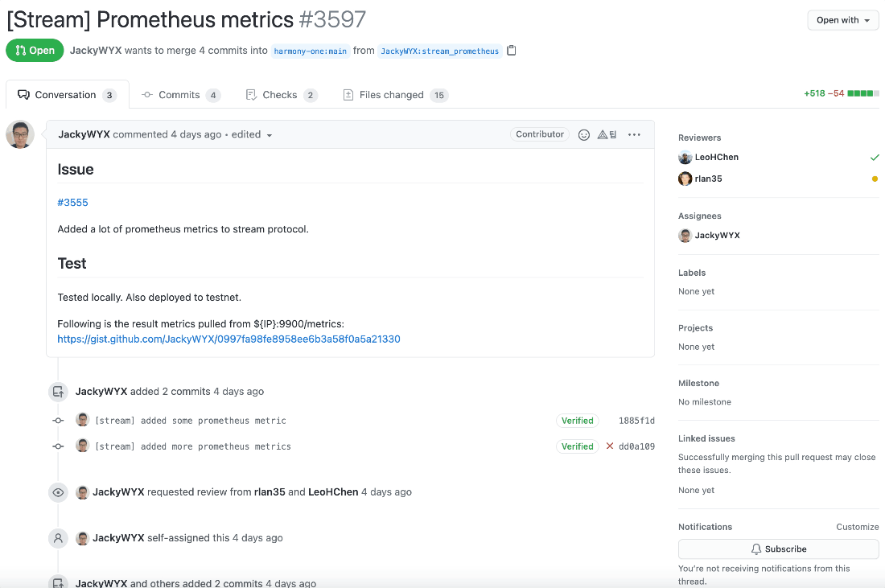This screenshot has height=588, width=885.
Task: Click Customize notifications
Action: click(x=858, y=527)
